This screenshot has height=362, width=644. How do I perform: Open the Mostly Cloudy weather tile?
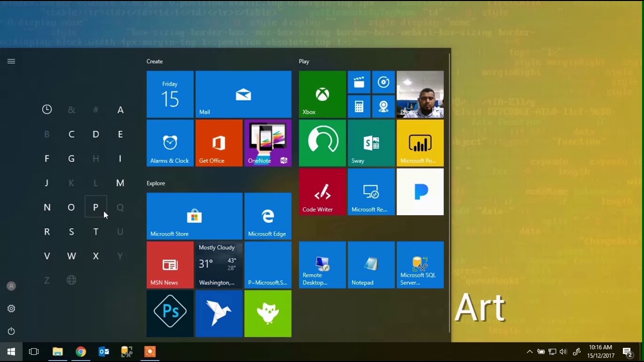(219, 264)
